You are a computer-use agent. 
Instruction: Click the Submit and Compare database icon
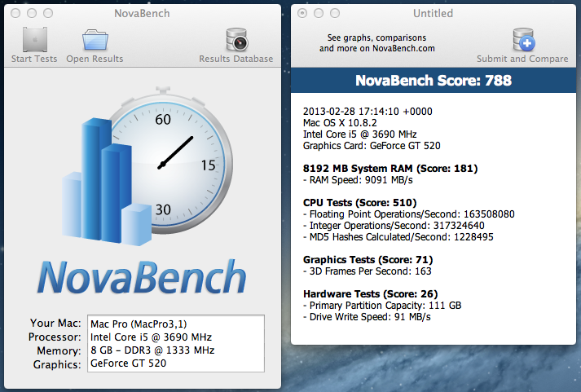coord(524,39)
